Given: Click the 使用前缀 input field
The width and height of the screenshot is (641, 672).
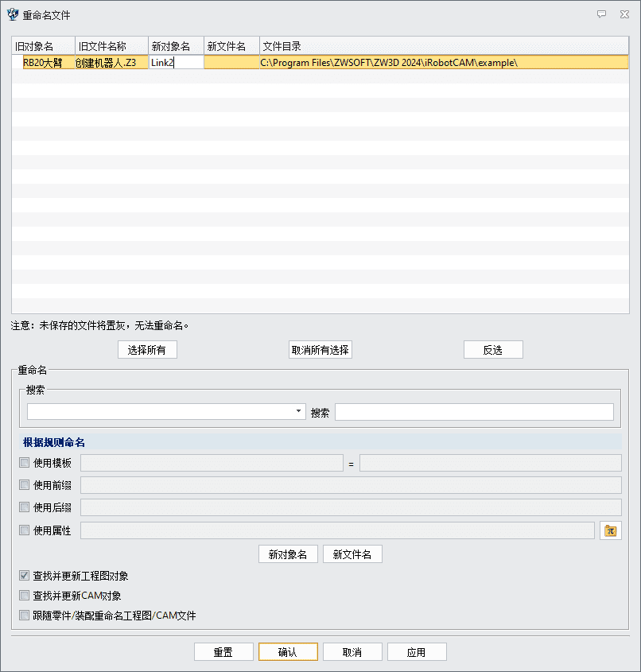Looking at the screenshot, I should 351,485.
